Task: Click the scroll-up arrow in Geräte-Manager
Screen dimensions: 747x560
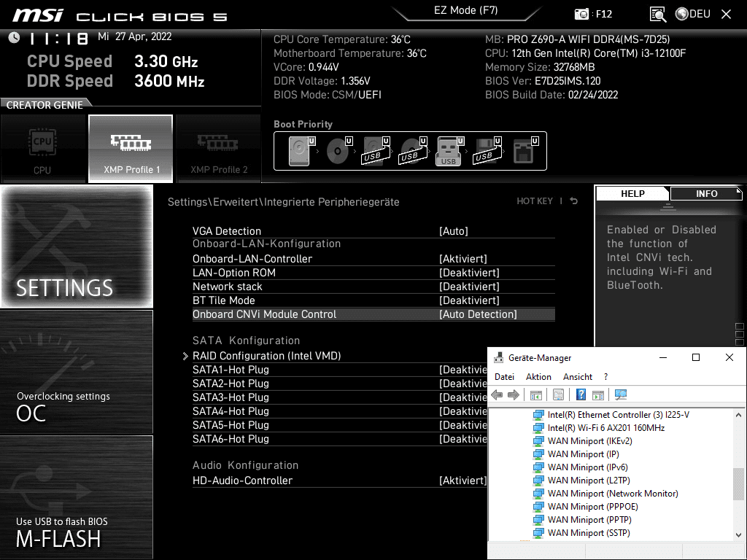Action: (739, 415)
